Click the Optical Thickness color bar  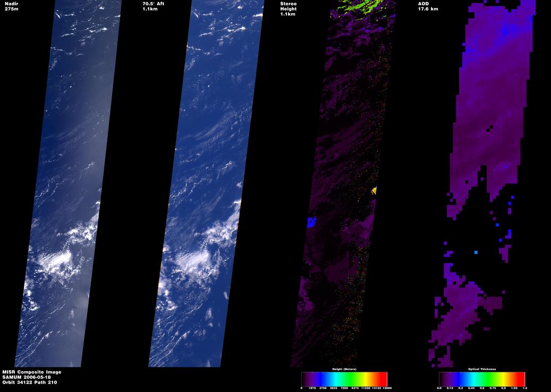(x=482, y=379)
